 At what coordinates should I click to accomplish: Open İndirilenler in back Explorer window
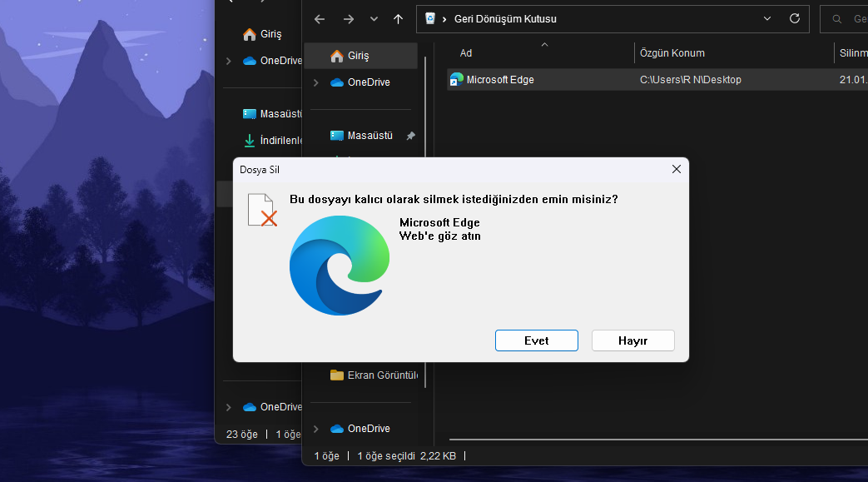[273, 141]
